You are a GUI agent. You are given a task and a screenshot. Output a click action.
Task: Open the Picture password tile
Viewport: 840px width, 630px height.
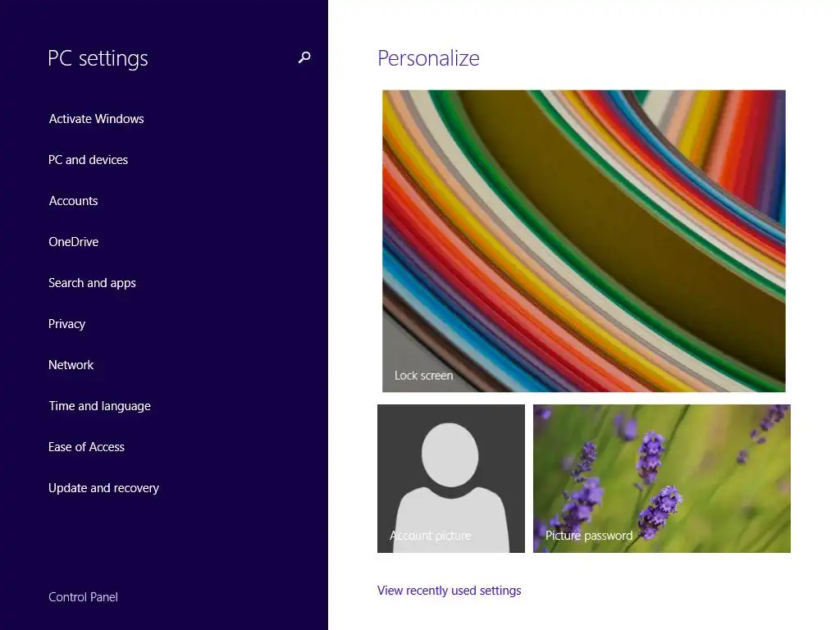click(x=662, y=478)
